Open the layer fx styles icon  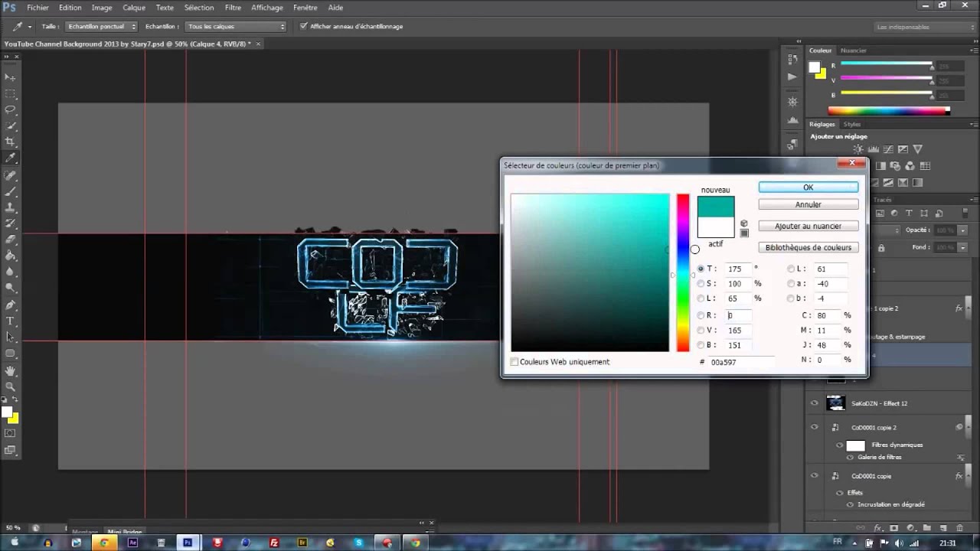(878, 528)
